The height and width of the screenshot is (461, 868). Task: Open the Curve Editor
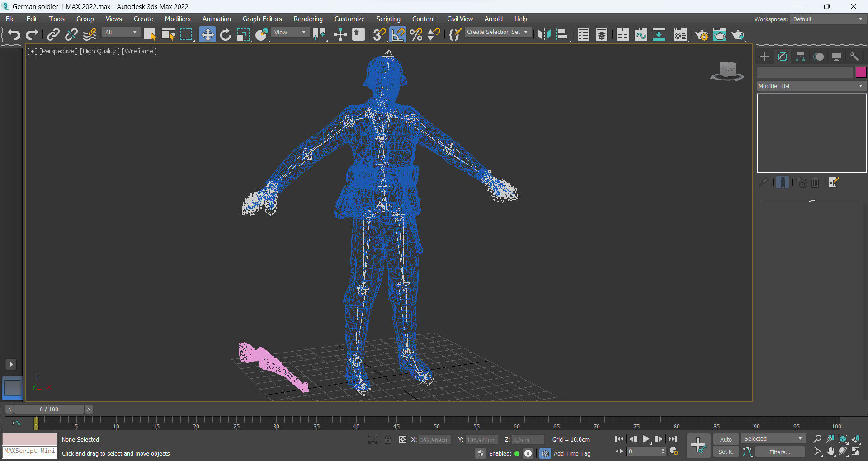641,34
